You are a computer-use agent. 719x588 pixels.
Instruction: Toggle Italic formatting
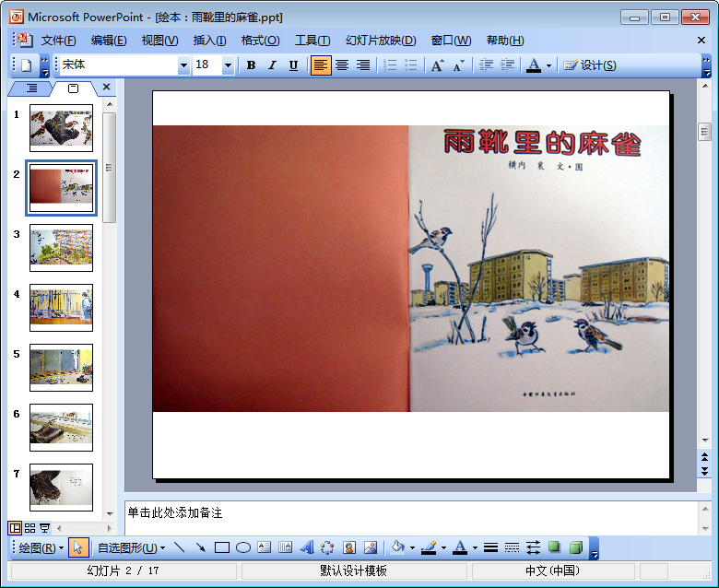[x=272, y=65]
